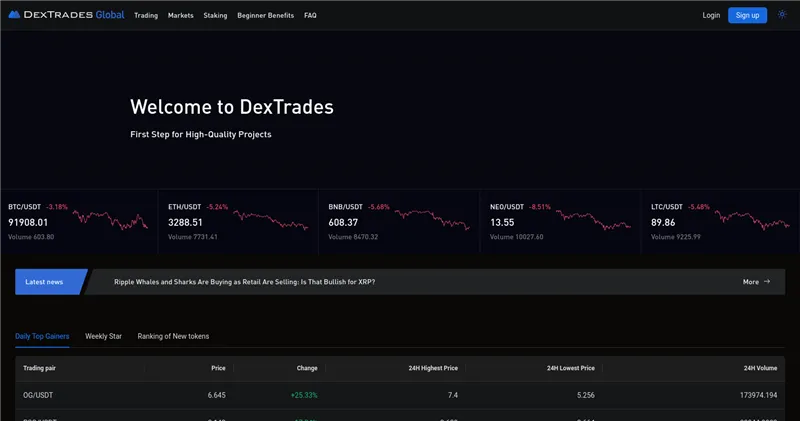Click the First Step for High-Quality Projects tagline
The width and height of the screenshot is (800, 421).
point(201,134)
